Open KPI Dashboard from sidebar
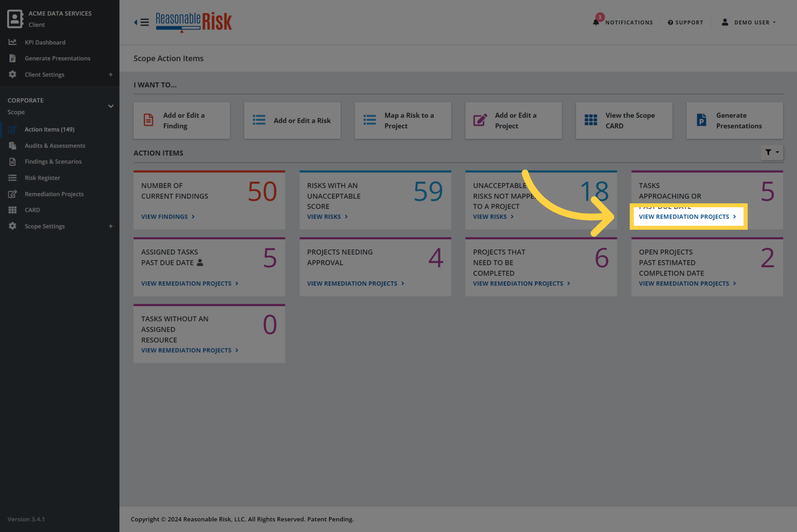The image size is (797, 532). click(x=45, y=42)
